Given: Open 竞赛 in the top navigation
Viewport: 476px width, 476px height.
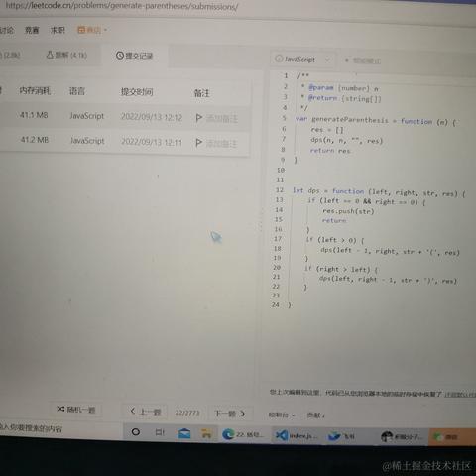Looking at the screenshot, I should [x=32, y=30].
